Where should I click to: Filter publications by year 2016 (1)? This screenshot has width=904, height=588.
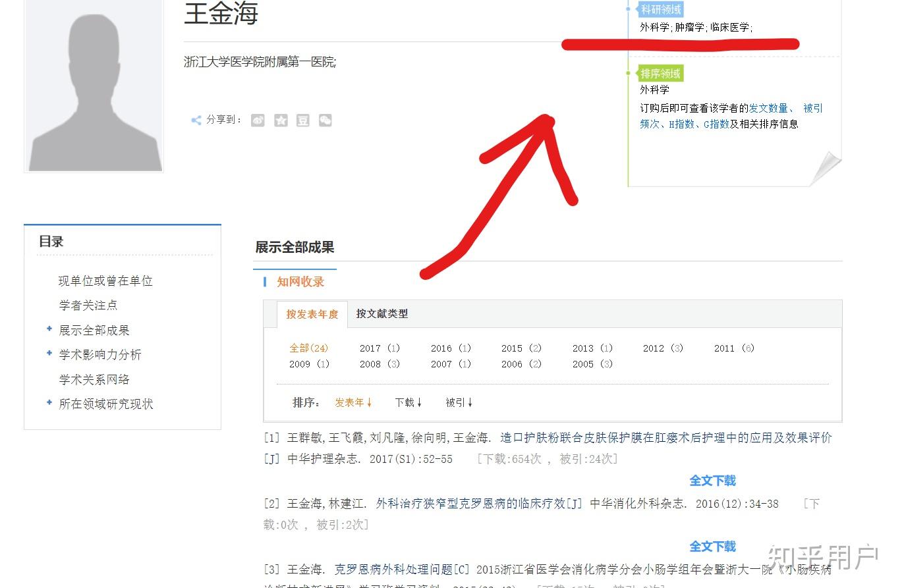point(451,348)
